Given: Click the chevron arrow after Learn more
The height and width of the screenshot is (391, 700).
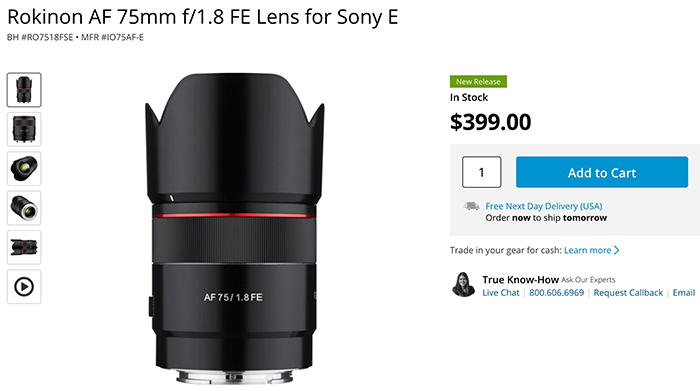Looking at the screenshot, I should pyautogui.click(x=617, y=250).
